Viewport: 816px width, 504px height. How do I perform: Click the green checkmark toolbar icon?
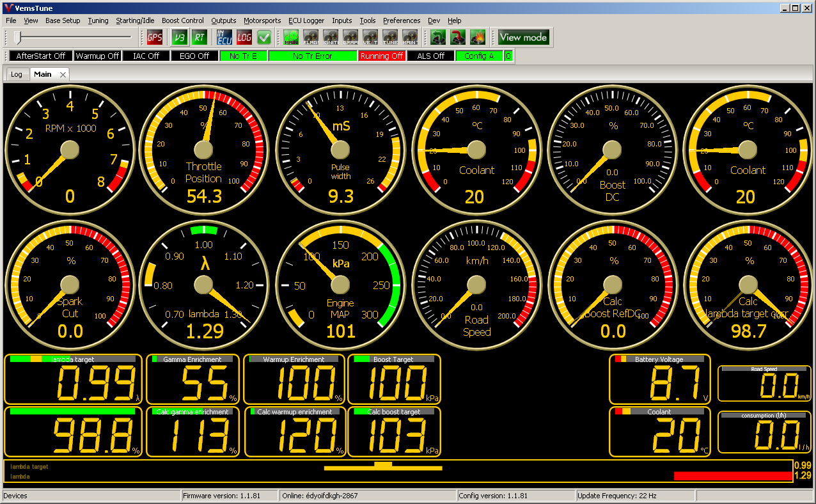pyautogui.click(x=264, y=38)
